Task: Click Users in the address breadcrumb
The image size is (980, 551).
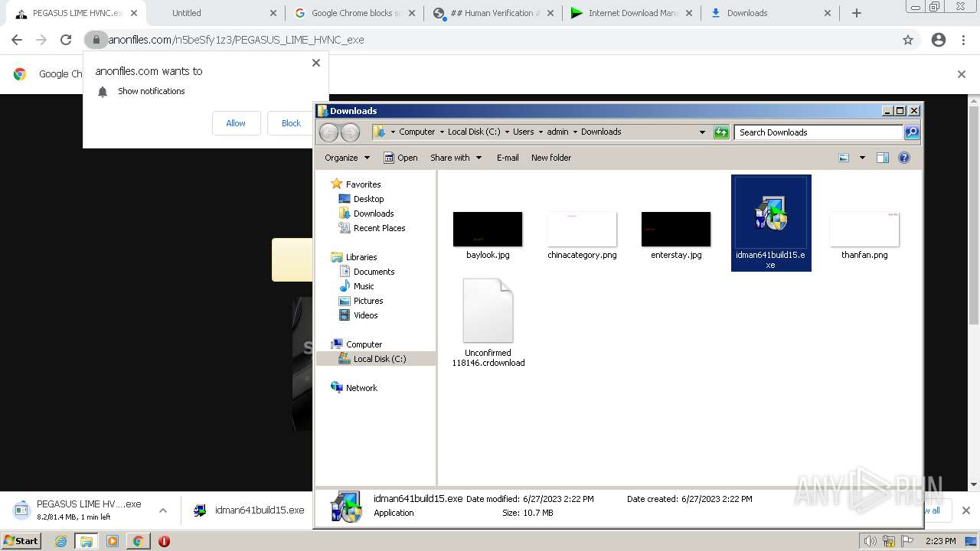Action: tap(524, 132)
